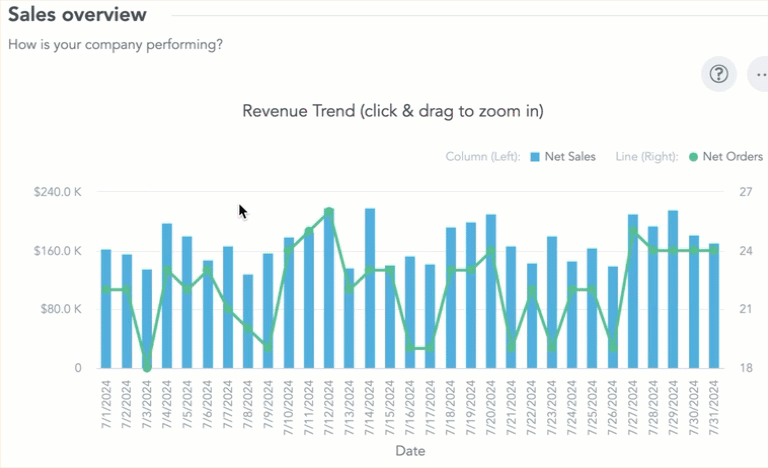
Task: Click the $160.0 K left axis label
Action: tap(58, 251)
